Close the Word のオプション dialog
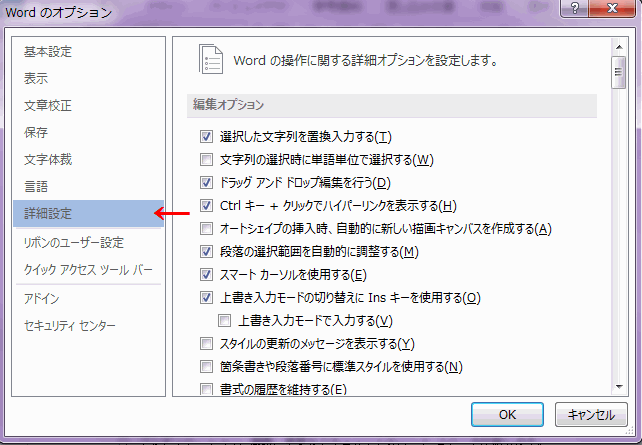Image resolution: width=642 pixels, height=445 pixels. [x=612, y=8]
